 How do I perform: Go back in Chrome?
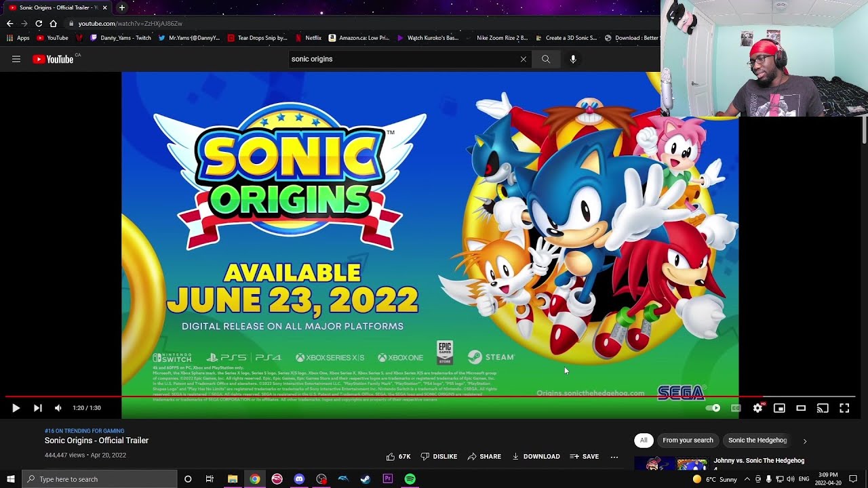pyautogui.click(x=9, y=23)
